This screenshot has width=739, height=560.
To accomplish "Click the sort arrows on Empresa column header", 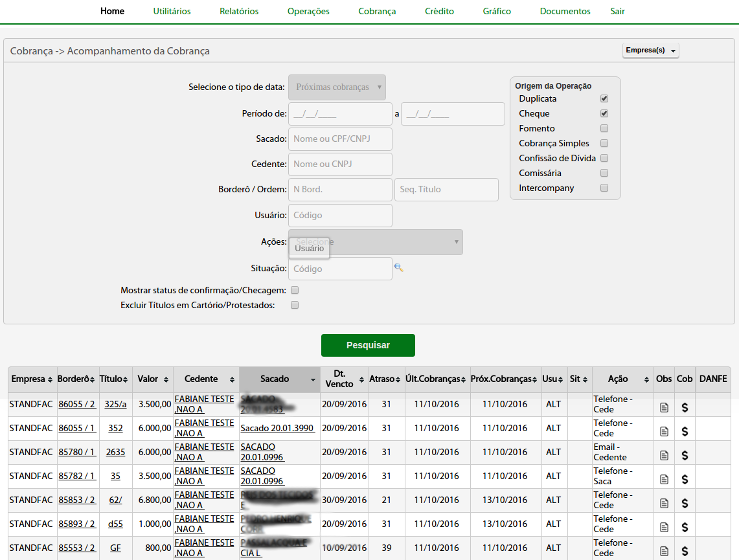I will [50, 379].
